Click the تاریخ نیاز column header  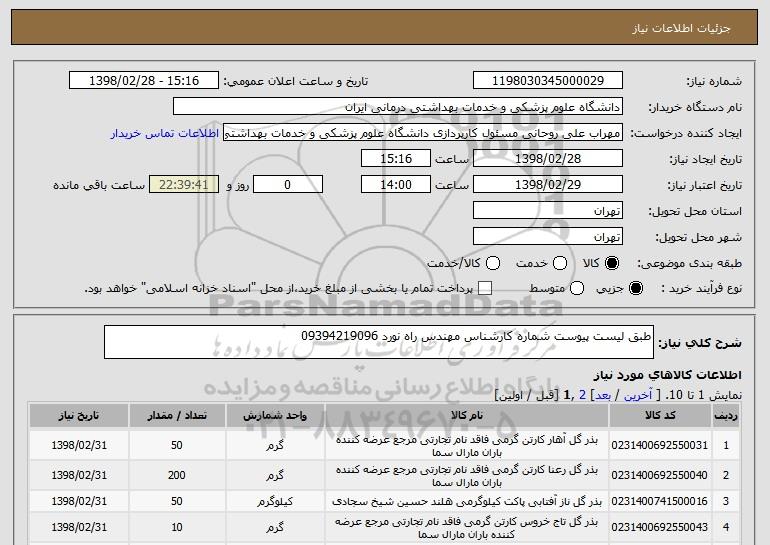point(79,415)
